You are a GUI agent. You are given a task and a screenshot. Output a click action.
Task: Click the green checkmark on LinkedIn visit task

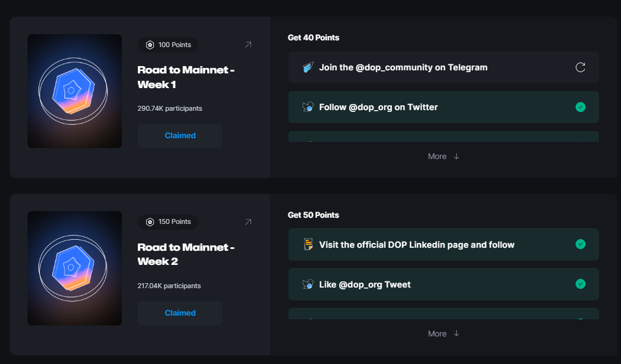point(580,244)
